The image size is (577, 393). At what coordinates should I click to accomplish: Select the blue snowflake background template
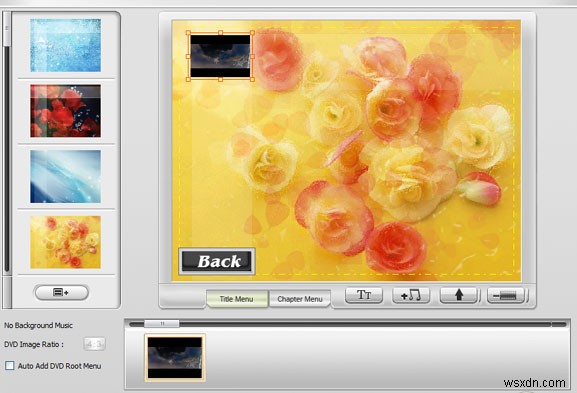point(66,45)
